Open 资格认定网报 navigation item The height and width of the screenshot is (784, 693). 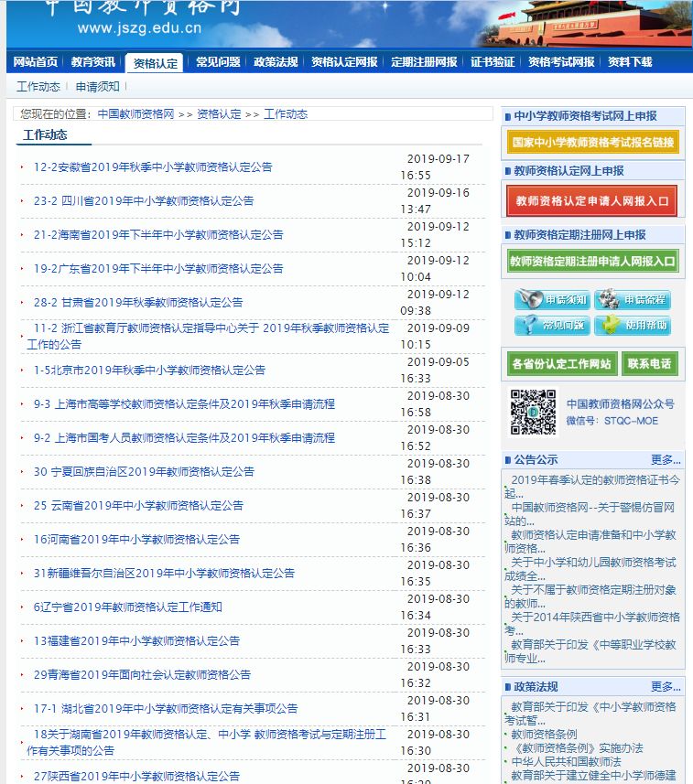pos(344,62)
